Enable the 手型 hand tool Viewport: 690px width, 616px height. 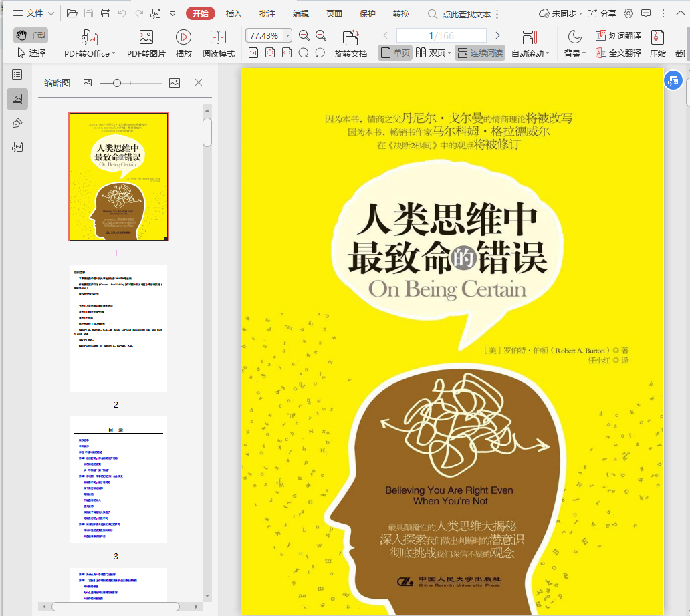click(31, 35)
